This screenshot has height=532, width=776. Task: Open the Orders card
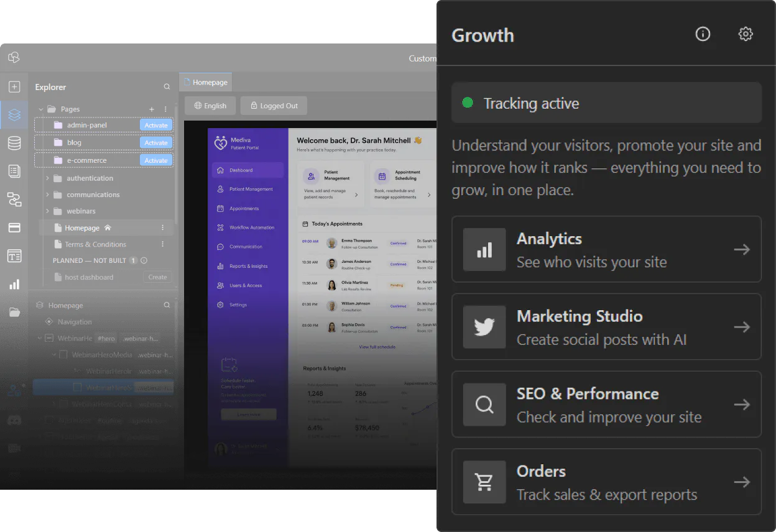(606, 482)
